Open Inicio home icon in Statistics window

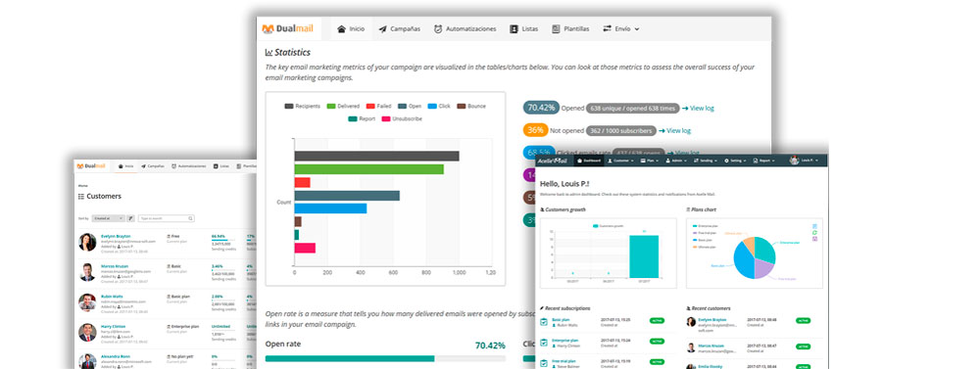(341, 28)
